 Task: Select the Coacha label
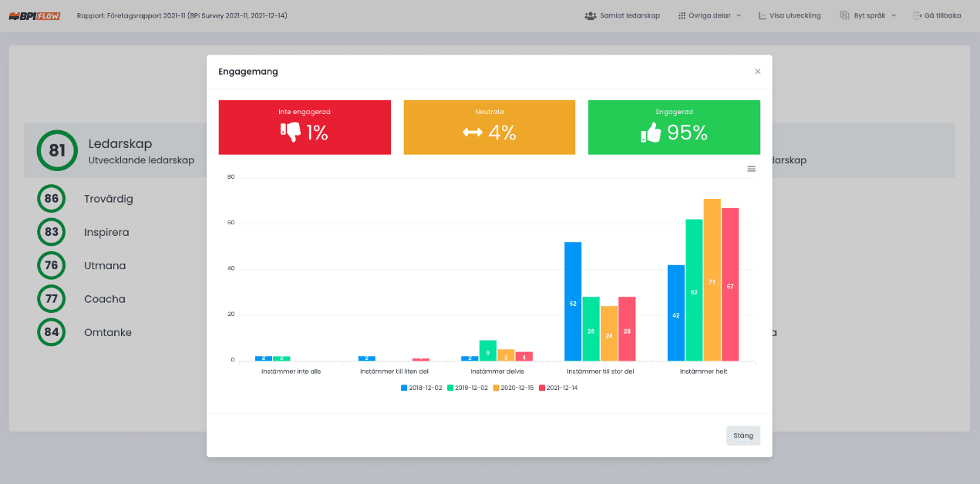[105, 299]
